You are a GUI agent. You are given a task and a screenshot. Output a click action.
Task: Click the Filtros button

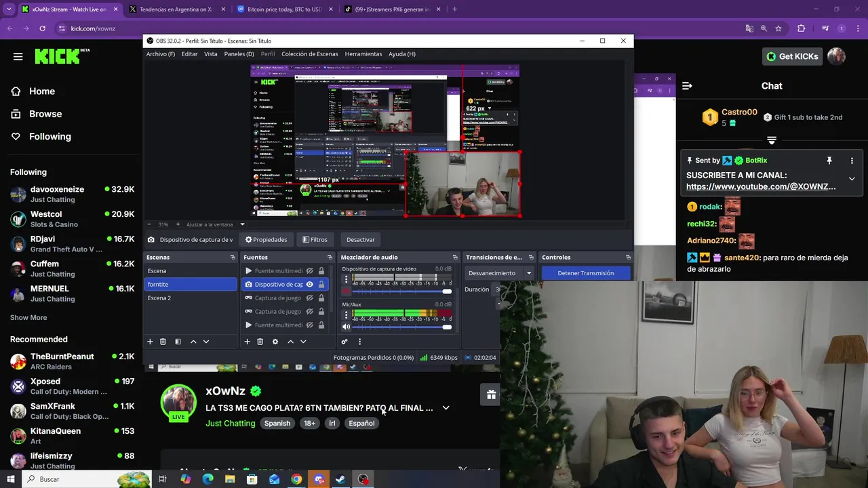[315, 239]
